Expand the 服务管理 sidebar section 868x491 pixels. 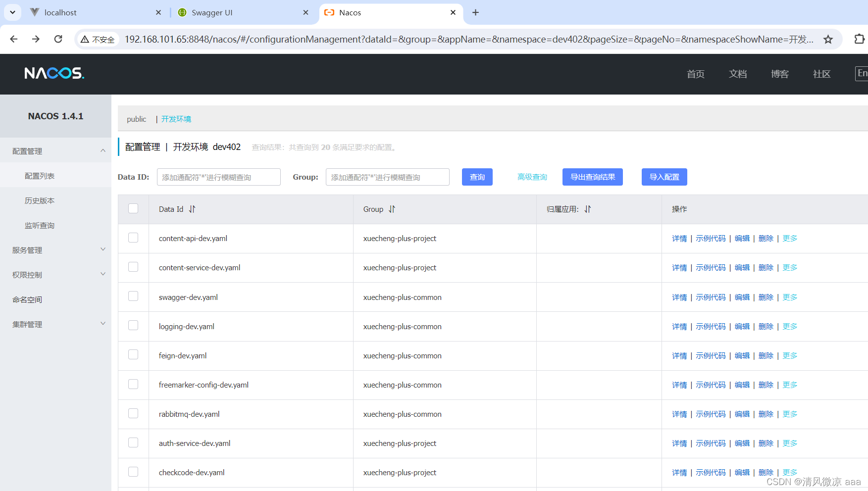(x=55, y=250)
